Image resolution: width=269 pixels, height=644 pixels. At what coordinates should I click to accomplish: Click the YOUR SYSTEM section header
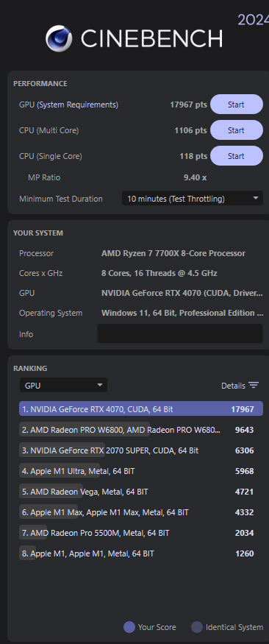pos(38,233)
